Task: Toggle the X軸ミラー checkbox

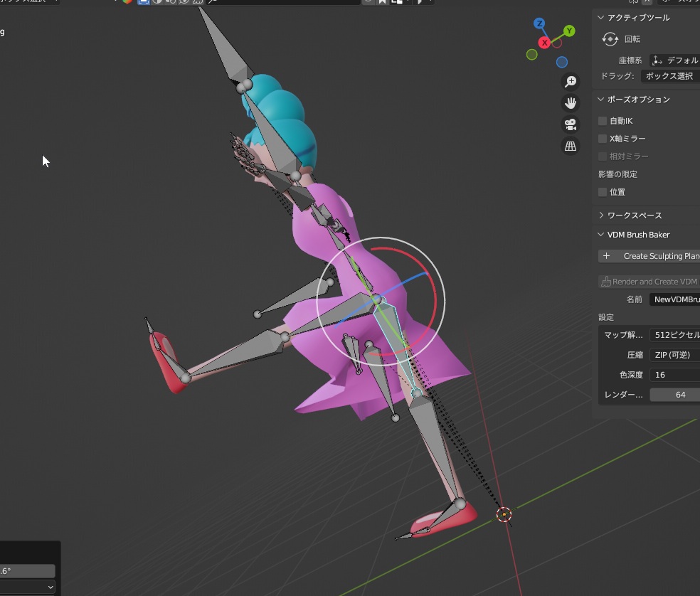Action: click(603, 139)
